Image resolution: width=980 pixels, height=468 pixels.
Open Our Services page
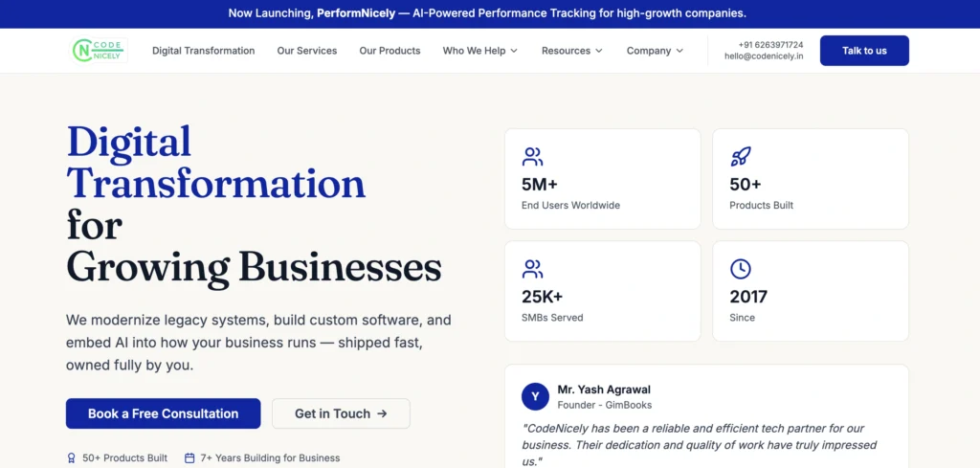307,51
